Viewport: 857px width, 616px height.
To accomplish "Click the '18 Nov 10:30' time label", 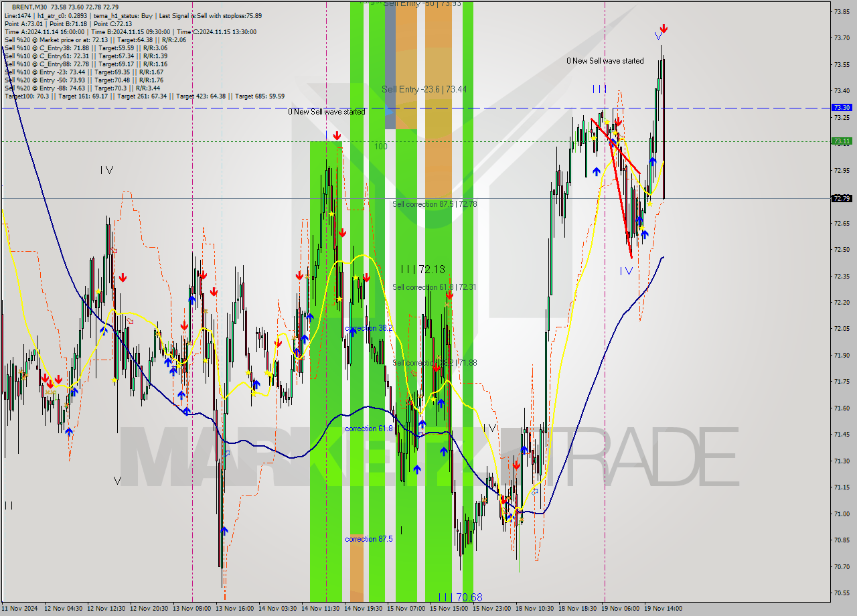I will (x=534, y=609).
